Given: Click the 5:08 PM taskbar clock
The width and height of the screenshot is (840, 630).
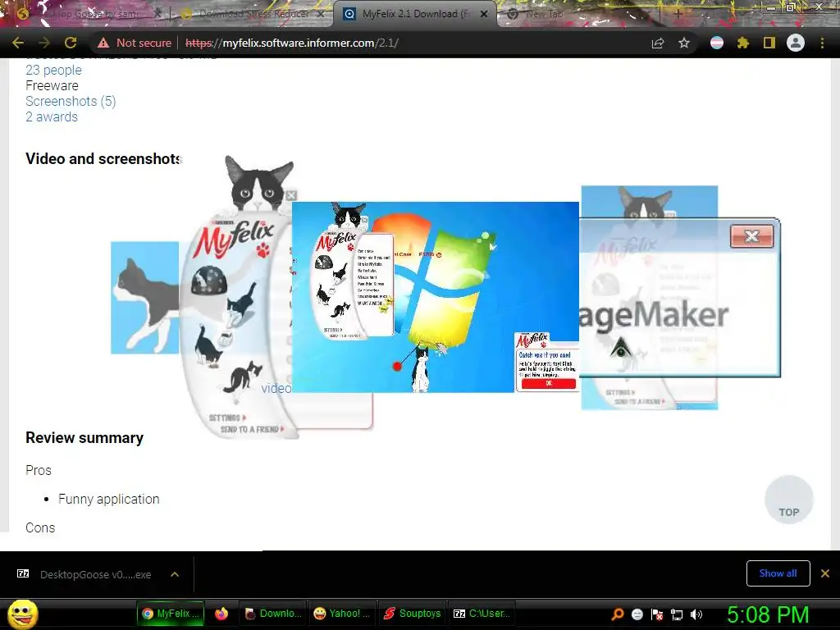Looking at the screenshot, I should (768, 614).
